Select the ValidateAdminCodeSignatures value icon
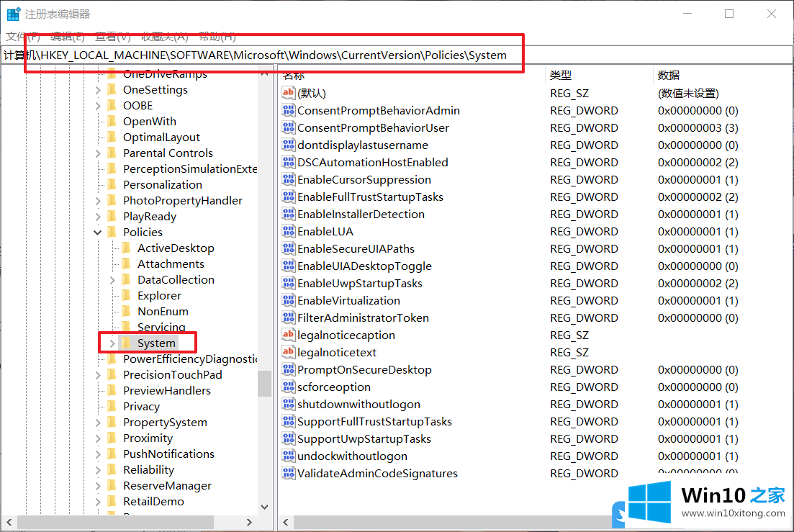 (x=289, y=473)
